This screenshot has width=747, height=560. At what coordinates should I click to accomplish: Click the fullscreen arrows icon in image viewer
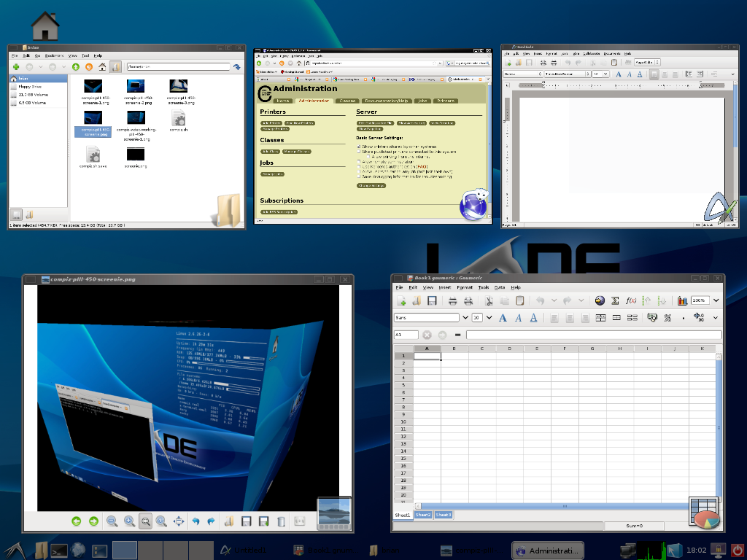[178, 521]
